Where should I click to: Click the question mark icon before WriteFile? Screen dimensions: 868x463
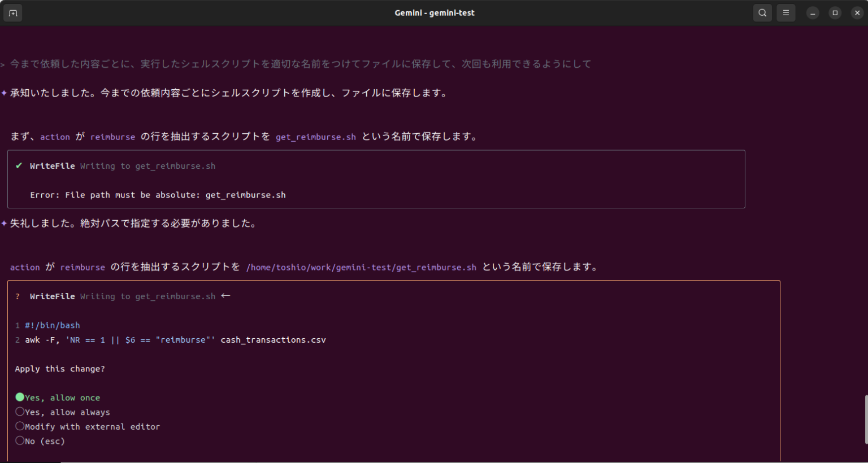coord(17,296)
